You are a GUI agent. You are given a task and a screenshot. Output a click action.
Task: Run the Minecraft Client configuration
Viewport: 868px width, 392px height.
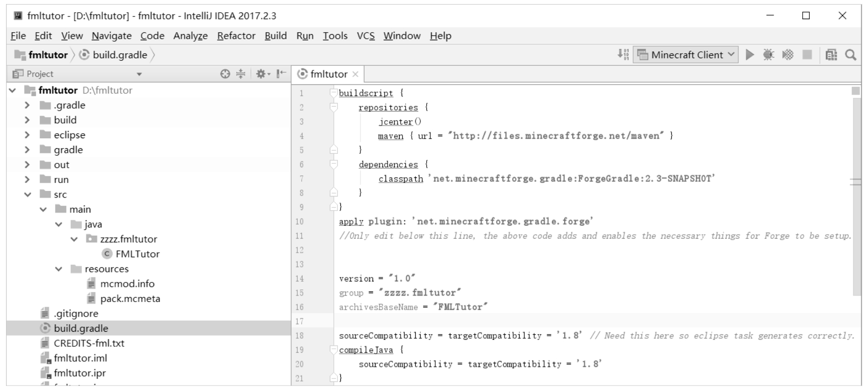pyautogui.click(x=750, y=55)
